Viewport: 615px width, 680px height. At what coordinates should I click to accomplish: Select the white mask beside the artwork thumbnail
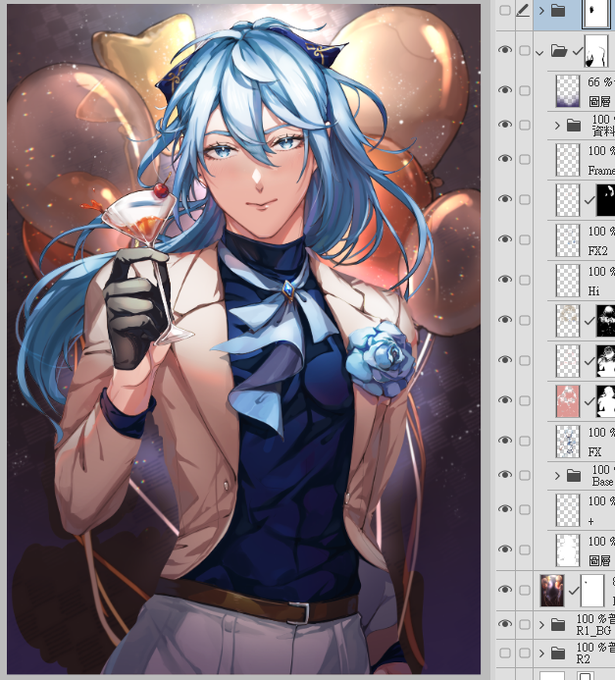[x=593, y=590]
